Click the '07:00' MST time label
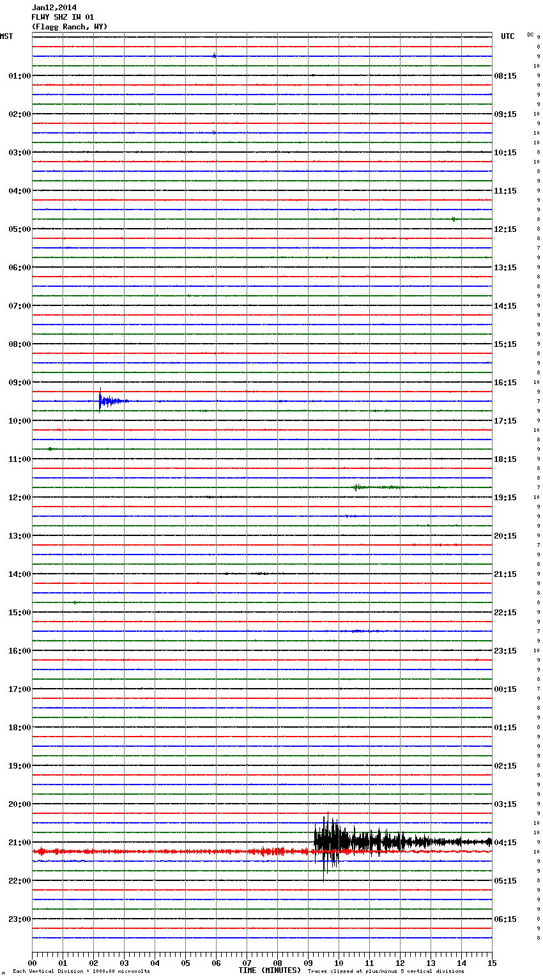The height and width of the screenshot is (980, 543). pos(20,306)
